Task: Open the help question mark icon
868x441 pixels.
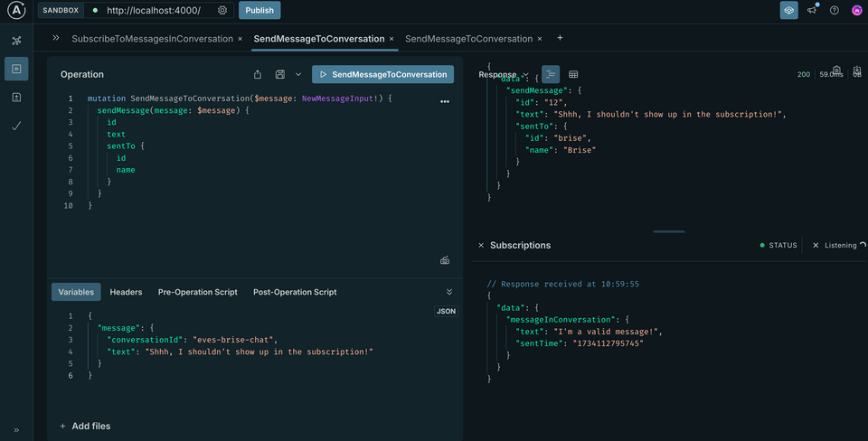Action: [835, 10]
